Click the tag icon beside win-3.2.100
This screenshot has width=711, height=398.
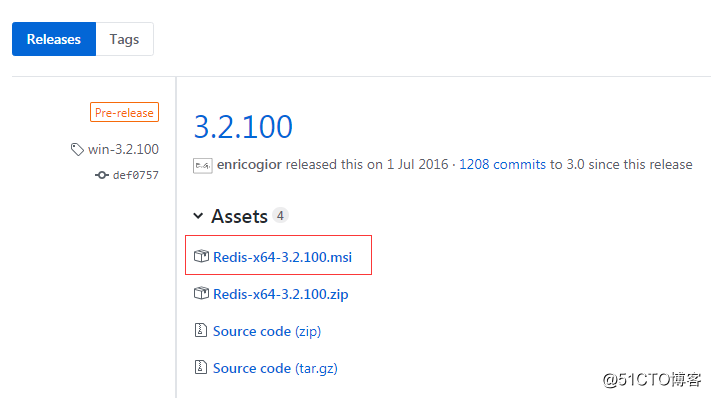(77, 149)
